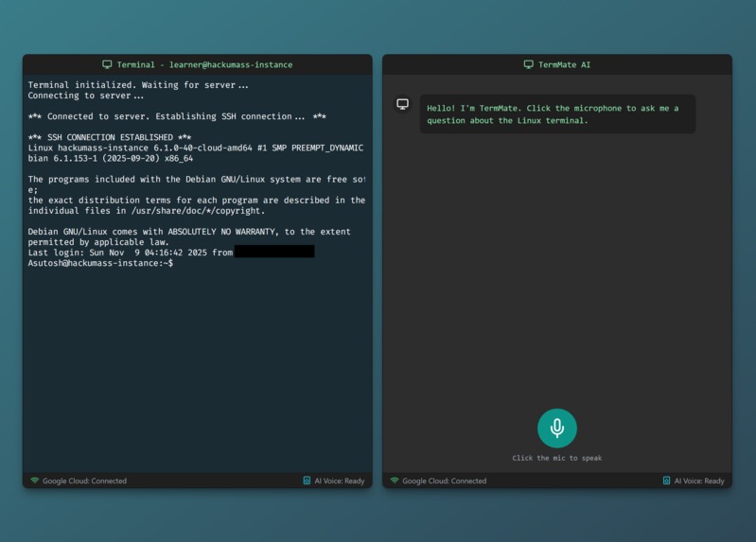
Task: Click the 'Connecting to server...' line
Action: click(86, 96)
